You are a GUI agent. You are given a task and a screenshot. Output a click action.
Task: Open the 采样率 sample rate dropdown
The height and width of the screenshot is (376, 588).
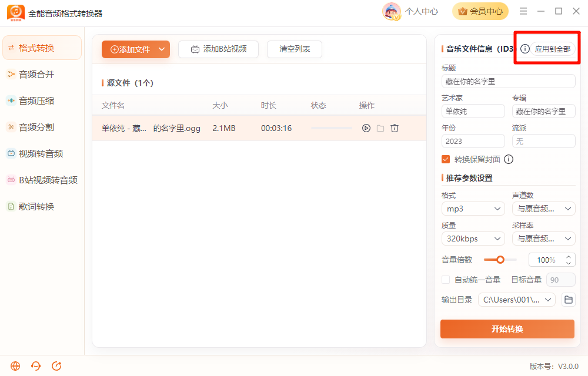pyautogui.click(x=543, y=239)
